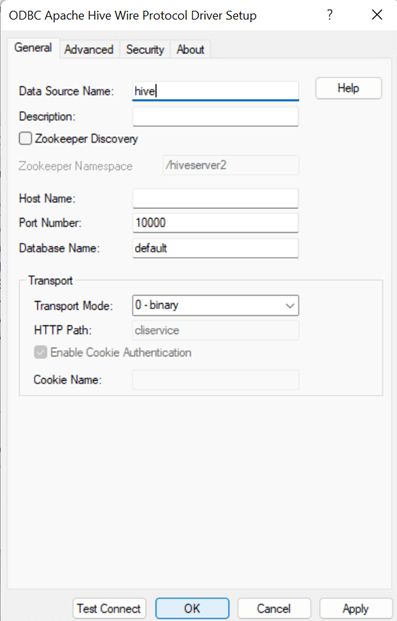The height and width of the screenshot is (621, 397).
Task: Open the About tab
Action: pyautogui.click(x=191, y=50)
